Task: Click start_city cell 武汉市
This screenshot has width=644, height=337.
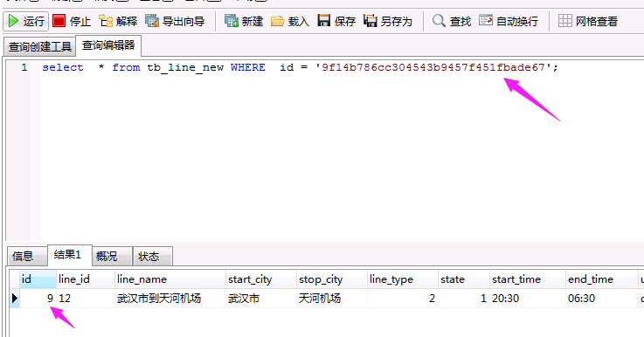Action: [x=260, y=298]
